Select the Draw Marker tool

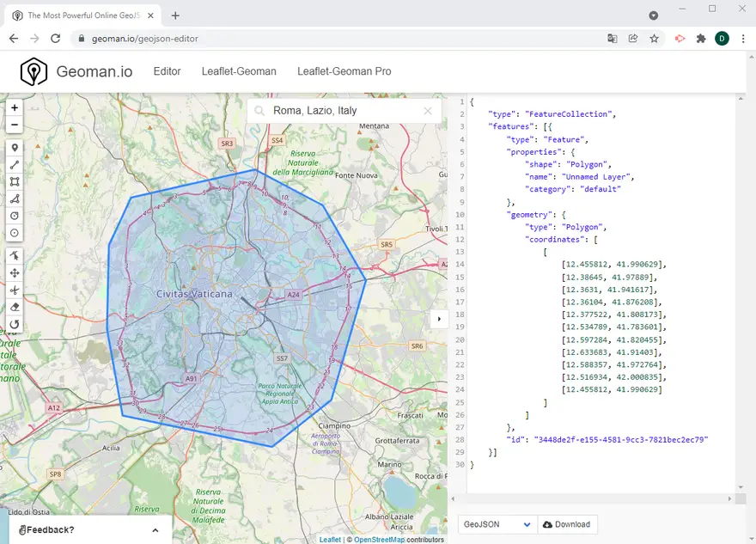(15, 148)
